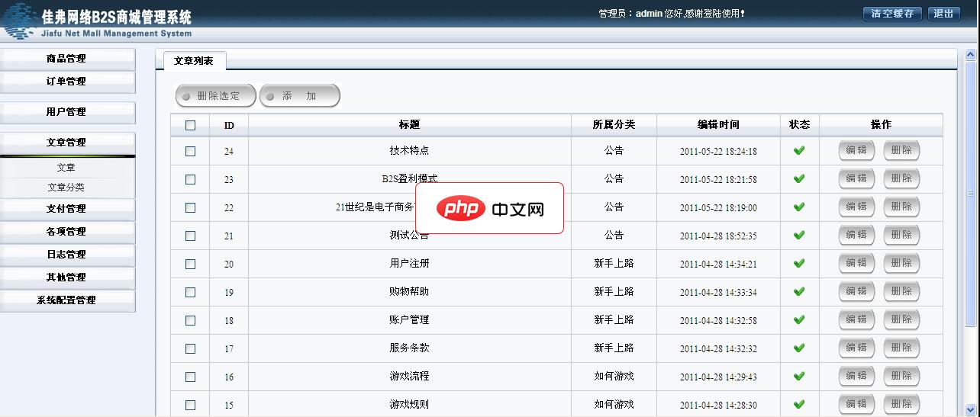Switch to the 文章列表 tab

tap(194, 61)
